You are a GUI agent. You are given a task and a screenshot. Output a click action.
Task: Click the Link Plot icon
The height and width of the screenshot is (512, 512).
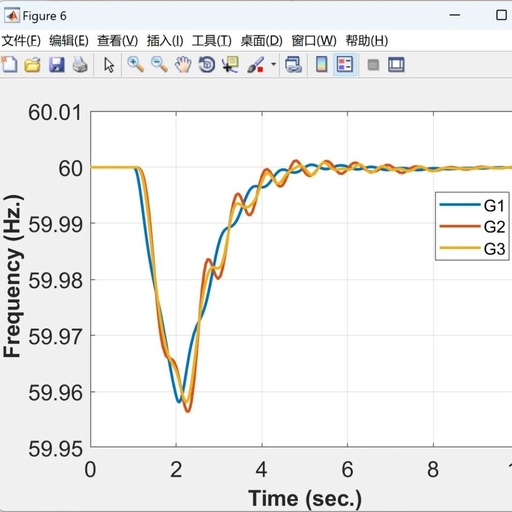[293, 65]
